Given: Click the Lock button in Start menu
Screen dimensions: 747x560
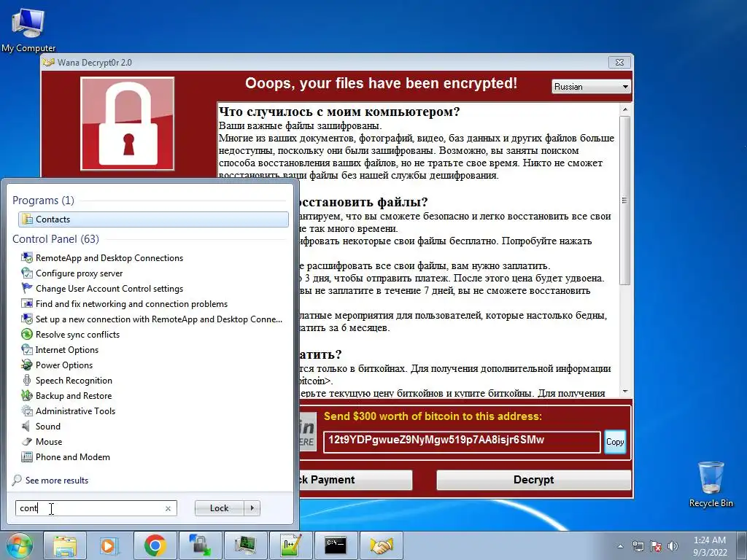Looking at the screenshot, I should click(219, 508).
